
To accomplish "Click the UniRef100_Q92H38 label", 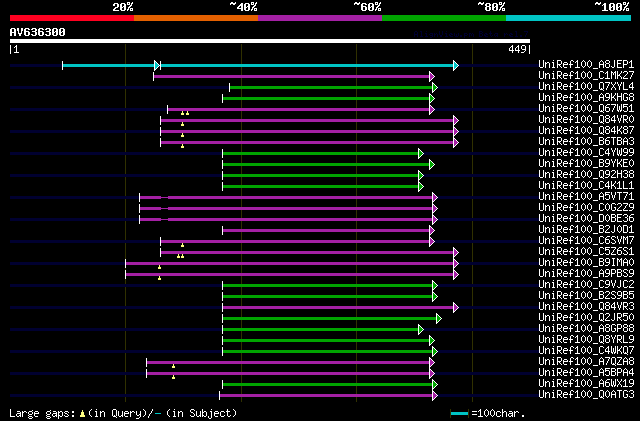I will click(586, 175).
